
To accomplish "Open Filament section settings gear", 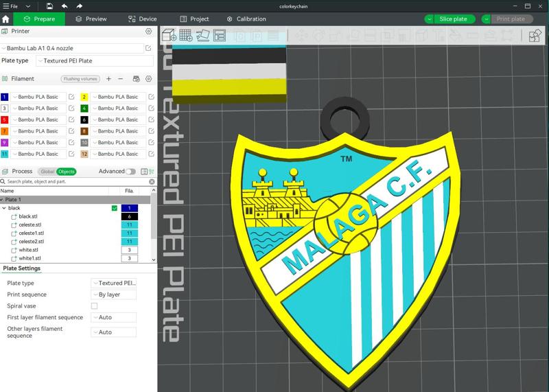I will click(x=148, y=79).
